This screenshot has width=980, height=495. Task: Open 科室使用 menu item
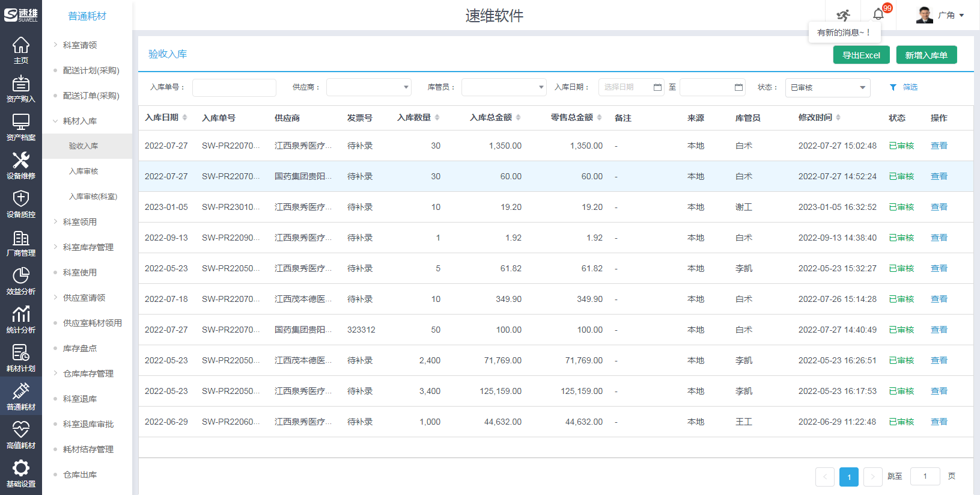point(79,272)
